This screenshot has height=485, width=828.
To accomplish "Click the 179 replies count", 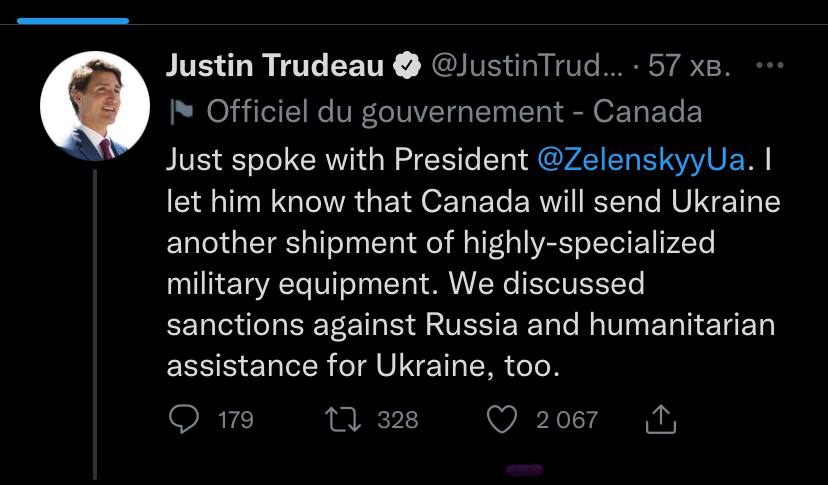I will click(236, 420).
